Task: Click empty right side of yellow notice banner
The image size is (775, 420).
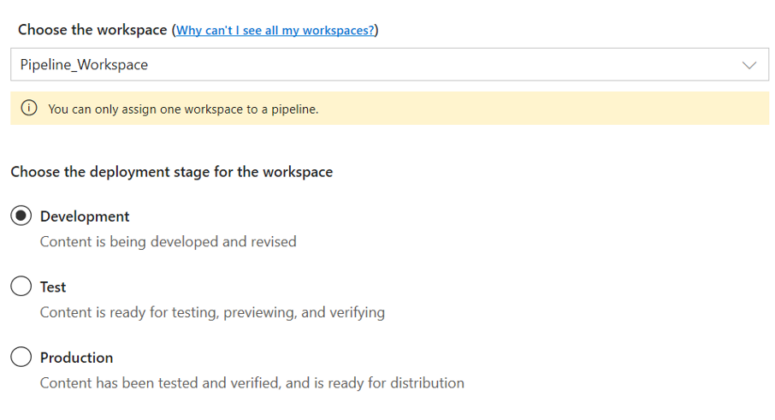Action: pos(600,109)
